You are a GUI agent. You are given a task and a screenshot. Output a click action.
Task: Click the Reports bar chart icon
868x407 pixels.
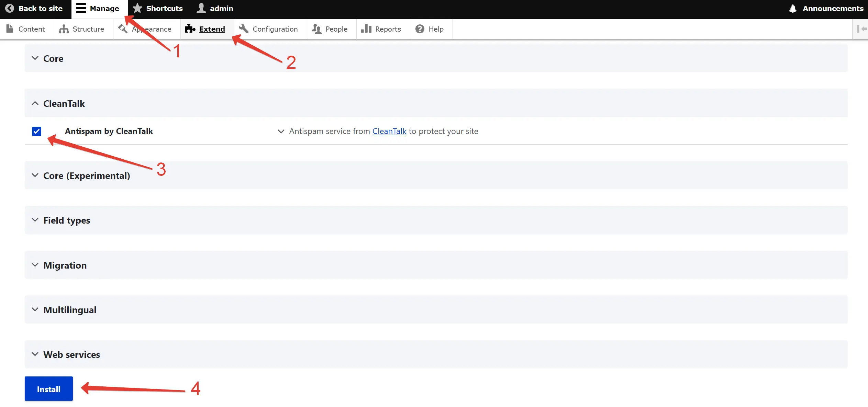[x=366, y=29]
